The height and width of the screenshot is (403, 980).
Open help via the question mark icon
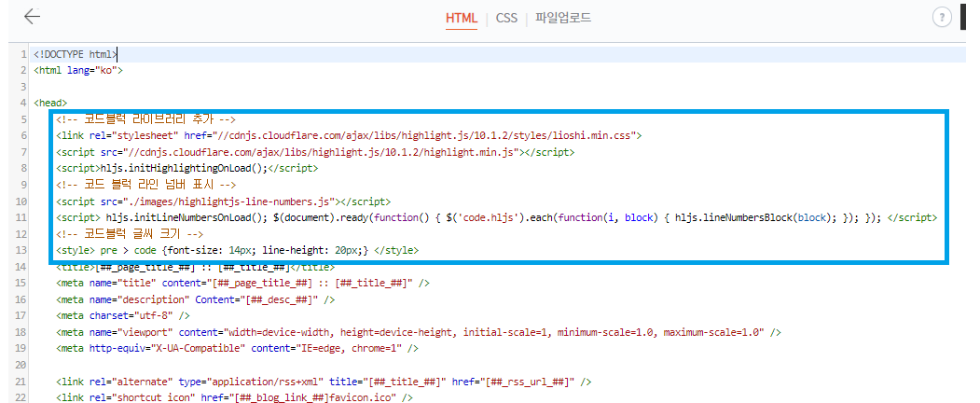coord(941,18)
